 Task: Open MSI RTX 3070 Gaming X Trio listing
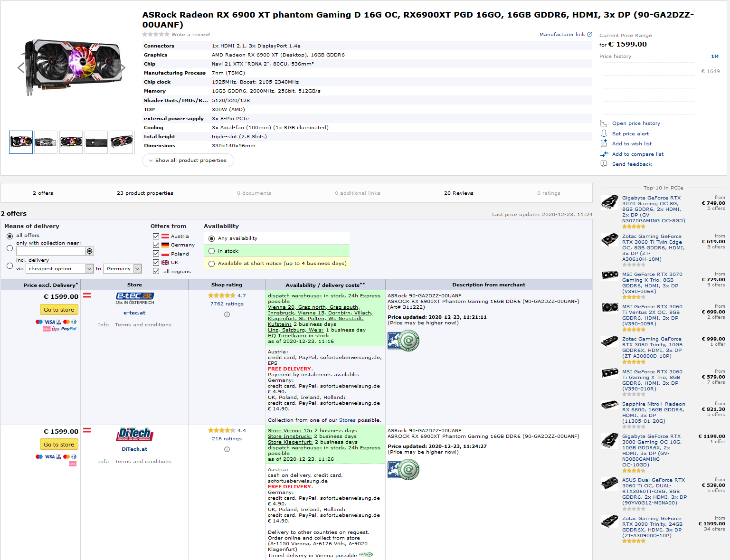coord(652,283)
